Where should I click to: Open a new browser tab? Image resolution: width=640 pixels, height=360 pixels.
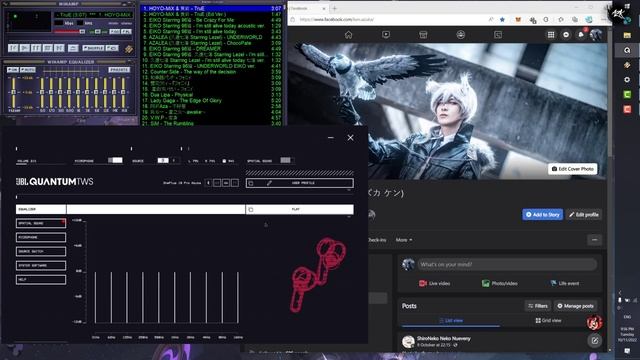(x=334, y=8)
